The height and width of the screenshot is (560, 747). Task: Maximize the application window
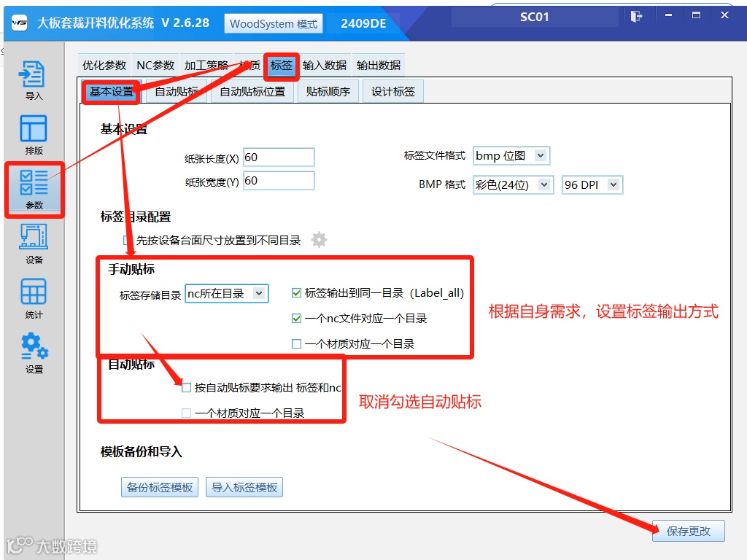pyautogui.click(x=696, y=16)
